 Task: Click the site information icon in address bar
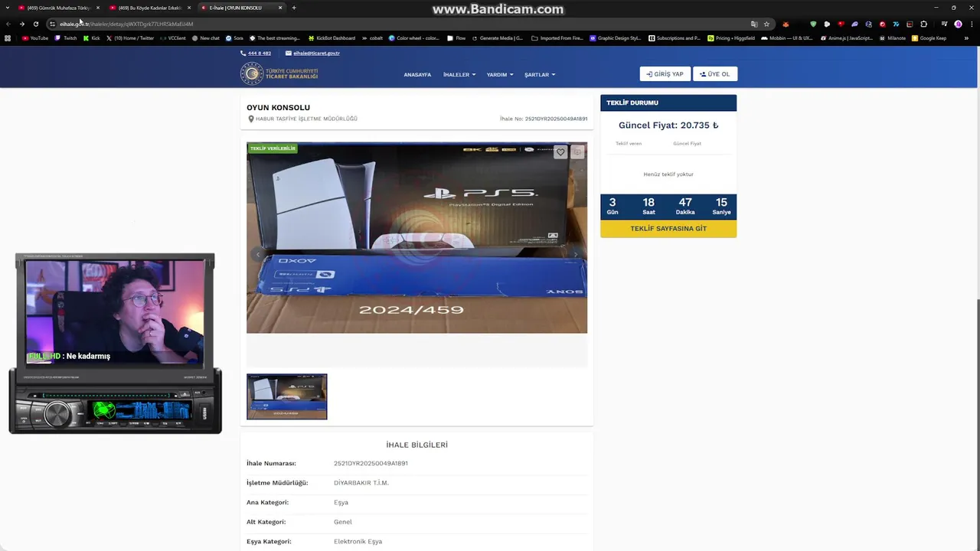tap(52, 24)
